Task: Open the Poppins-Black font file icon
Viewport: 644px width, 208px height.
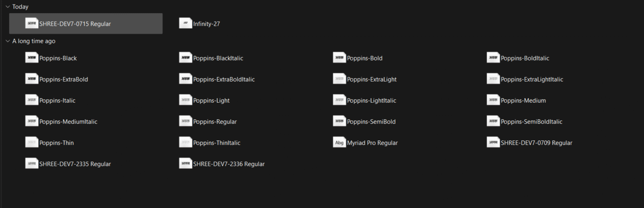Action: [32, 58]
